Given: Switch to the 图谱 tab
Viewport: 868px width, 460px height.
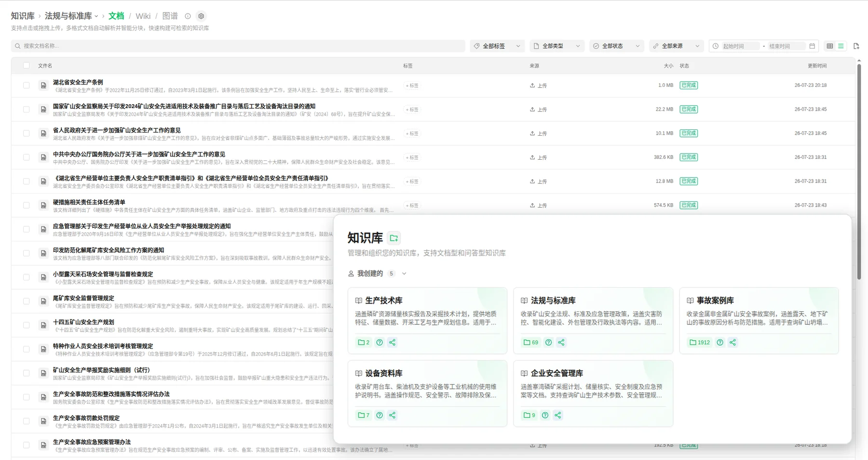Looking at the screenshot, I should click(170, 16).
